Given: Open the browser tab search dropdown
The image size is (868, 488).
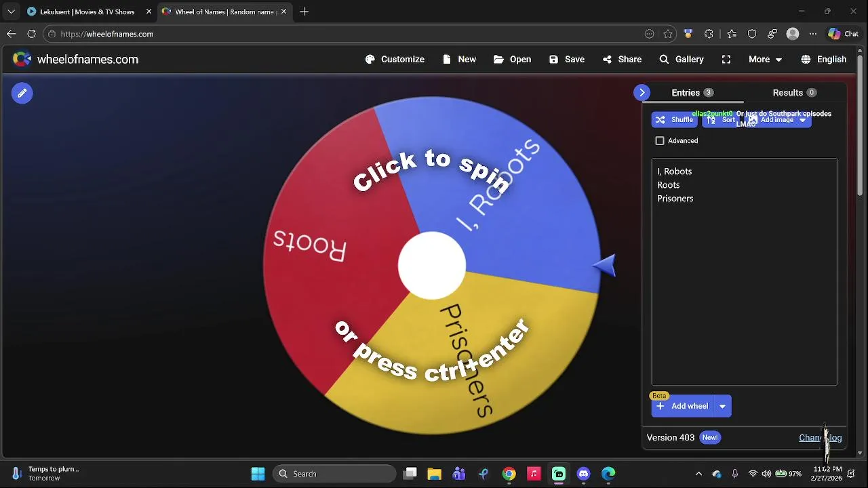Looking at the screenshot, I should (11, 12).
